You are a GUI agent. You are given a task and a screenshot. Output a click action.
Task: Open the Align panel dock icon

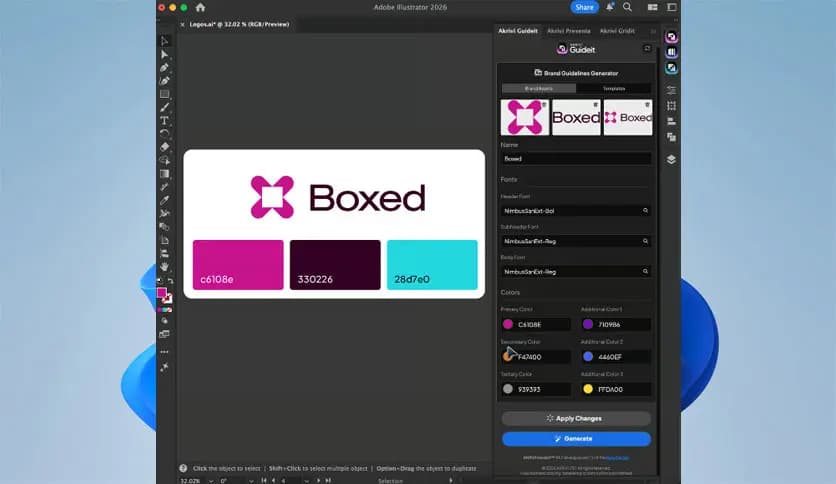point(671,122)
